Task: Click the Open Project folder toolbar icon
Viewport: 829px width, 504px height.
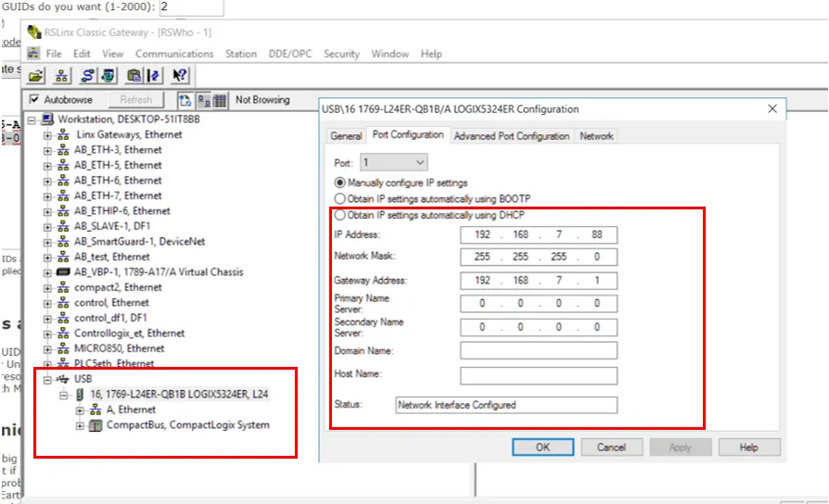Action: (x=36, y=76)
